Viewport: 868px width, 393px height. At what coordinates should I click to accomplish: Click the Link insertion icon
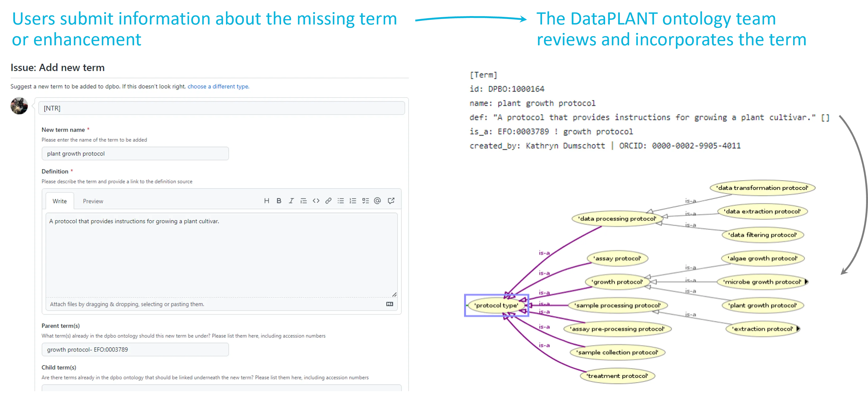(328, 200)
